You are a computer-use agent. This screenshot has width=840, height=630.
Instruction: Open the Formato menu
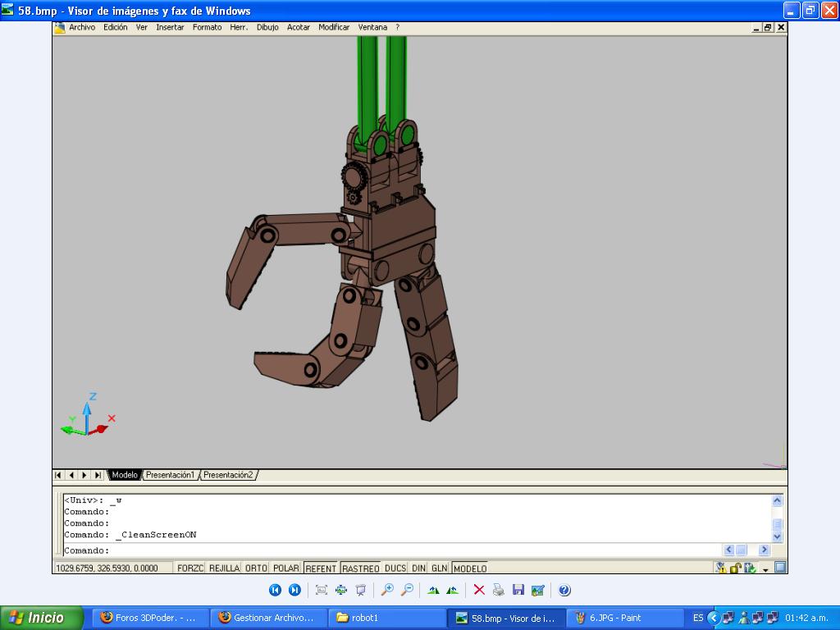click(x=207, y=27)
